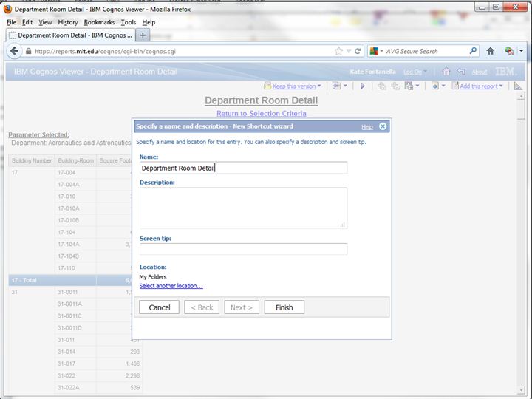Open the History menu
The image size is (532, 399).
tap(68, 22)
